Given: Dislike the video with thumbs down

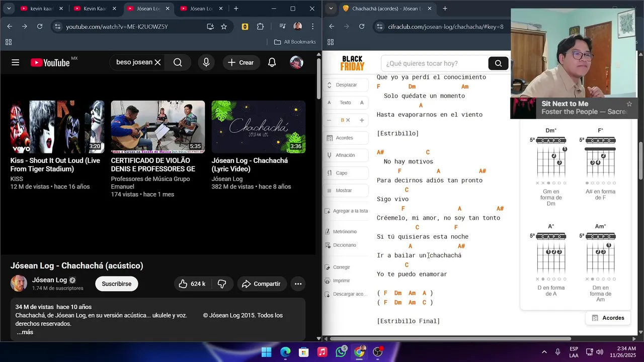Looking at the screenshot, I should point(222,284).
